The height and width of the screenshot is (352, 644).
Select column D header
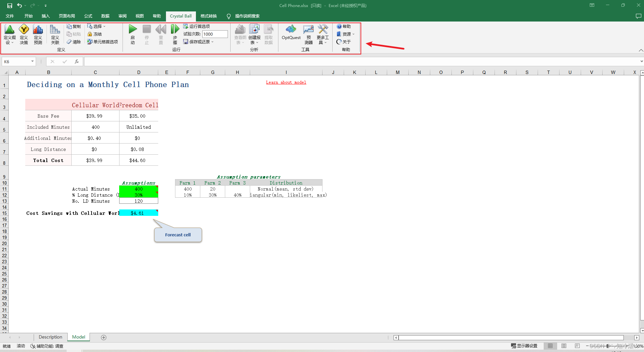tap(139, 72)
